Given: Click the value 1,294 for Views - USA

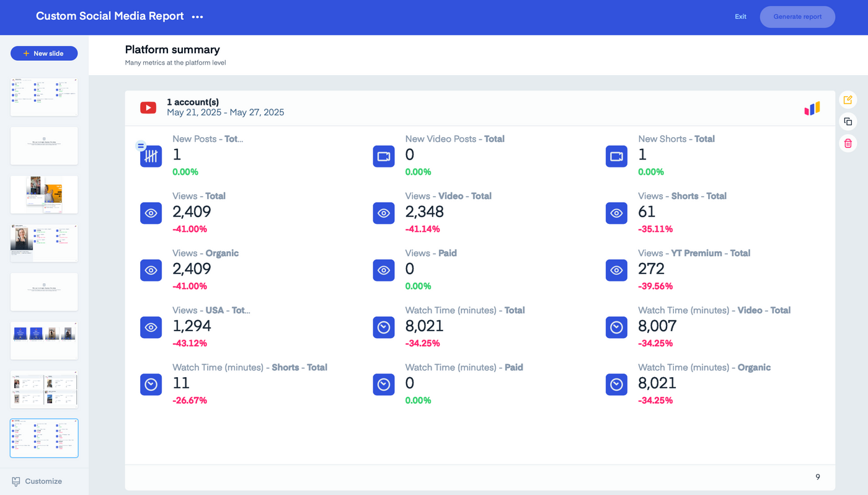Looking at the screenshot, I should pyautogui.click(x=192, y=326).
